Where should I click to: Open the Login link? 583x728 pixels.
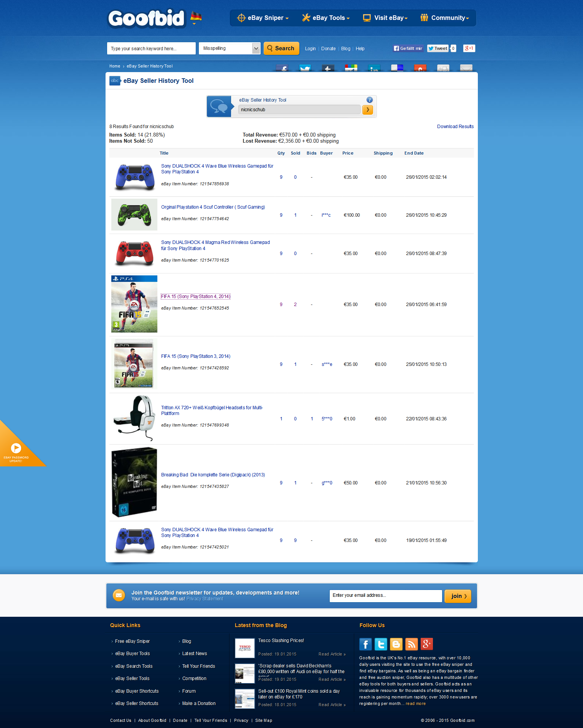(310, 49)
